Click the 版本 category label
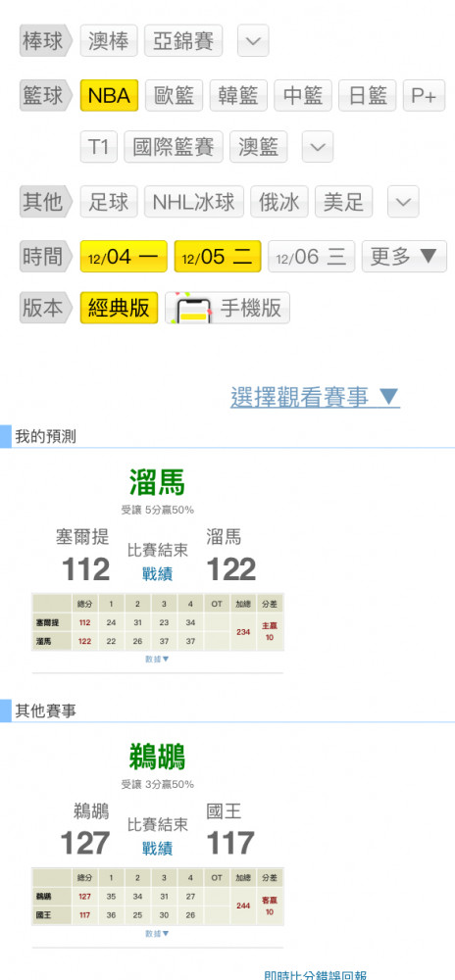Image resolution: width=455 pixels, height=980 pixels. (44, 308)
